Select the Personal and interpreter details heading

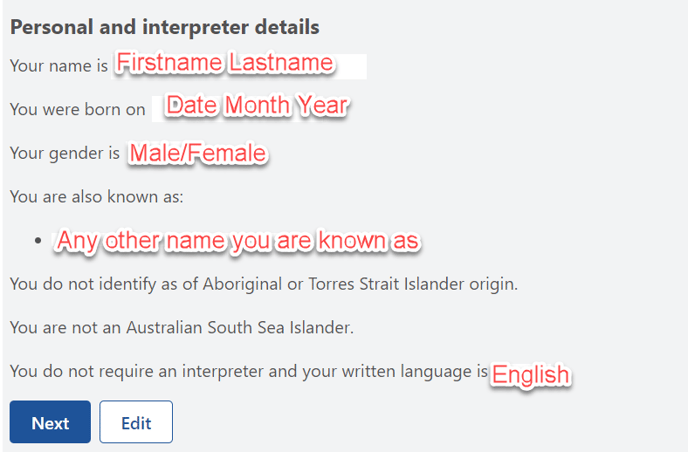coord(165,27)
